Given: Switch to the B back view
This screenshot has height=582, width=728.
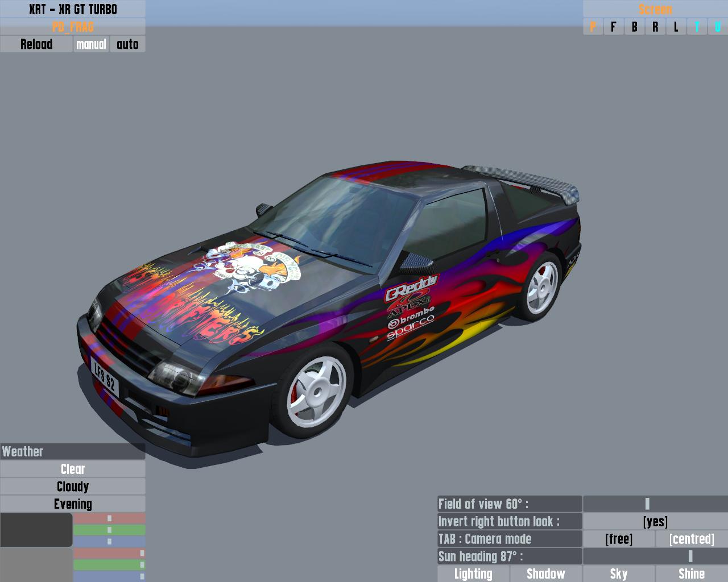Looking at the screenshot, I should [x=635, y=27].
